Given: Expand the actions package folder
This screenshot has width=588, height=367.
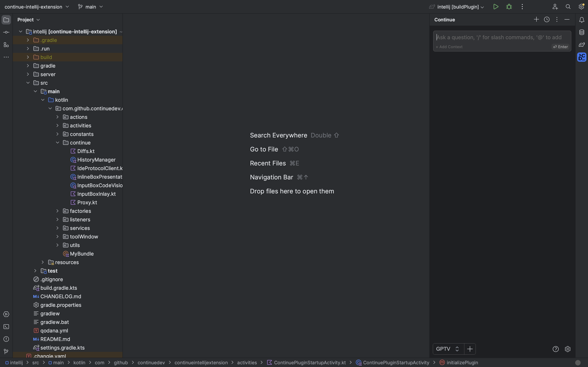Looking at the screenshot, I should click(57, 117).
